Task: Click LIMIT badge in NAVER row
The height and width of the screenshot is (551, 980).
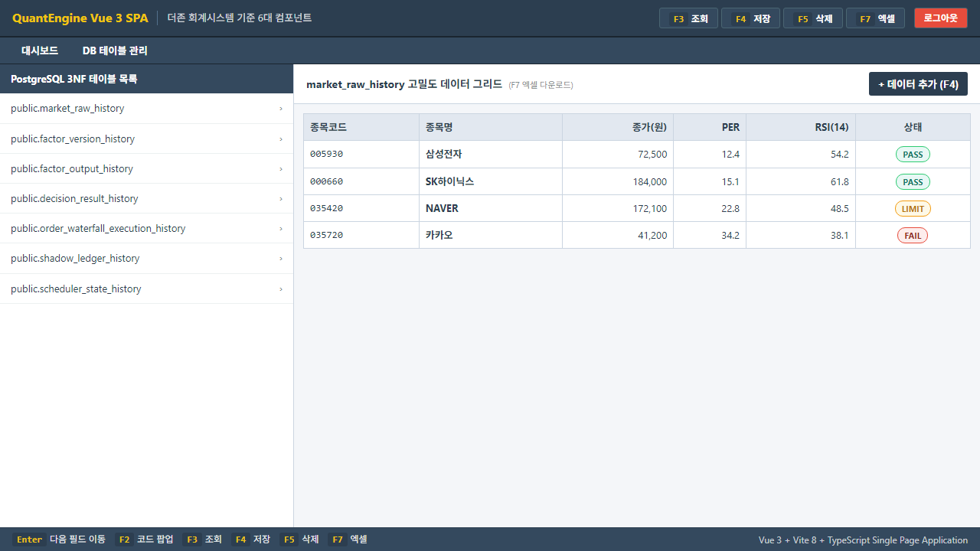Action: 913,209
